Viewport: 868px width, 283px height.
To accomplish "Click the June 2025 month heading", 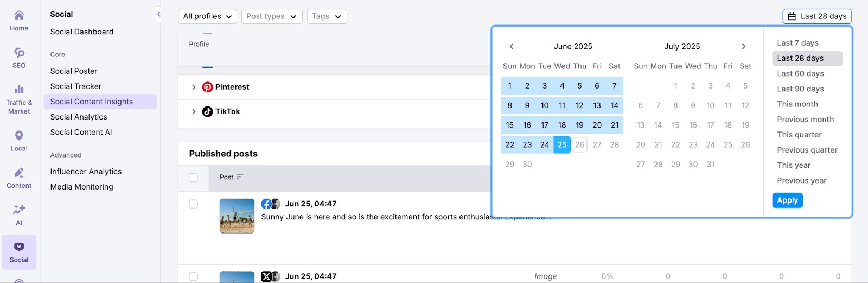I will pos(573,46).
